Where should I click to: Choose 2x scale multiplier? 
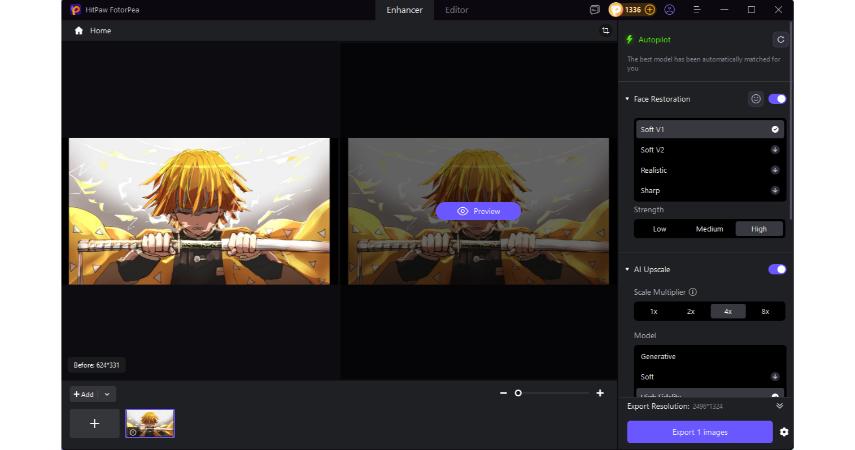point(691,311)
